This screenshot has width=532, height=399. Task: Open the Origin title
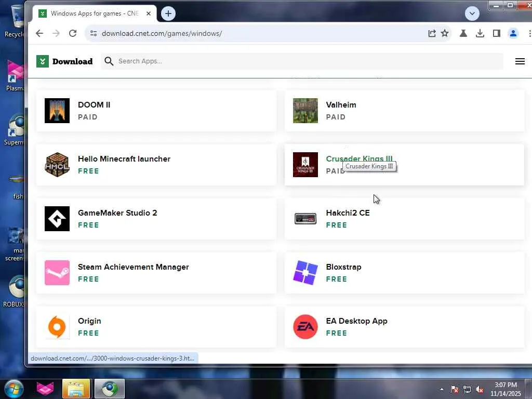pyautogui.click(x=89, y=321)
